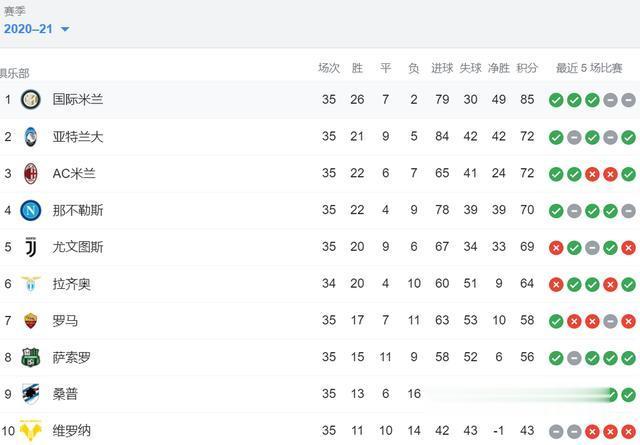Click Inter's first green win result icon
Image resolution: width=640 pixels, height=445 pixels.
coord(556,100)
